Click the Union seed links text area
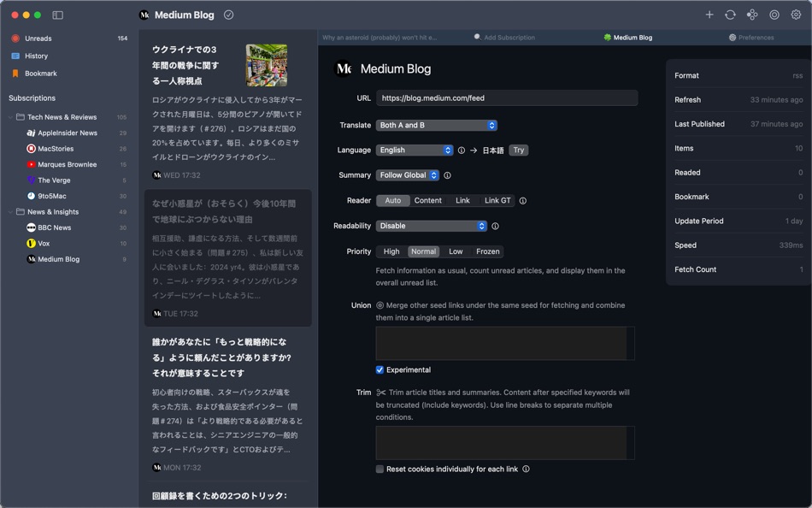The image size is (812, 508). (x=505, y=343)
